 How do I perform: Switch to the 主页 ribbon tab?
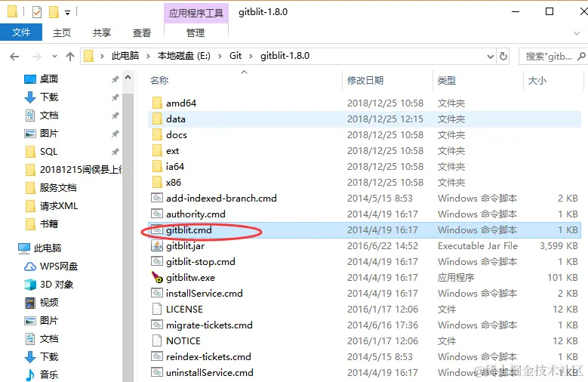pos(62,33)
